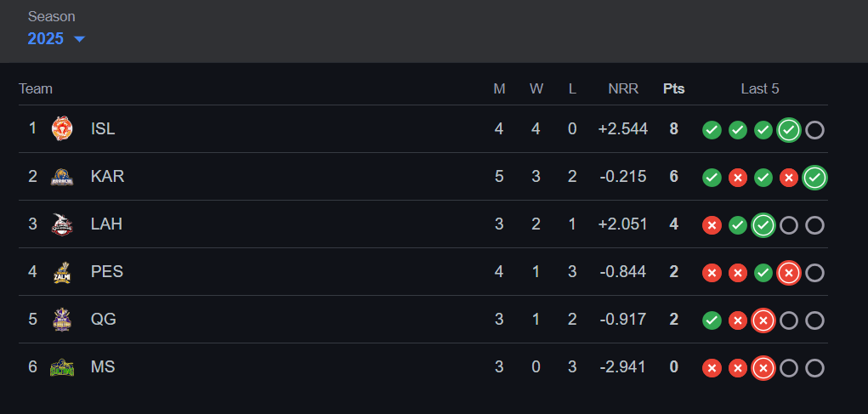Click LAH's first red loss icon
Image resolution: width=868 pixels, height=414 pixels.
712,225
